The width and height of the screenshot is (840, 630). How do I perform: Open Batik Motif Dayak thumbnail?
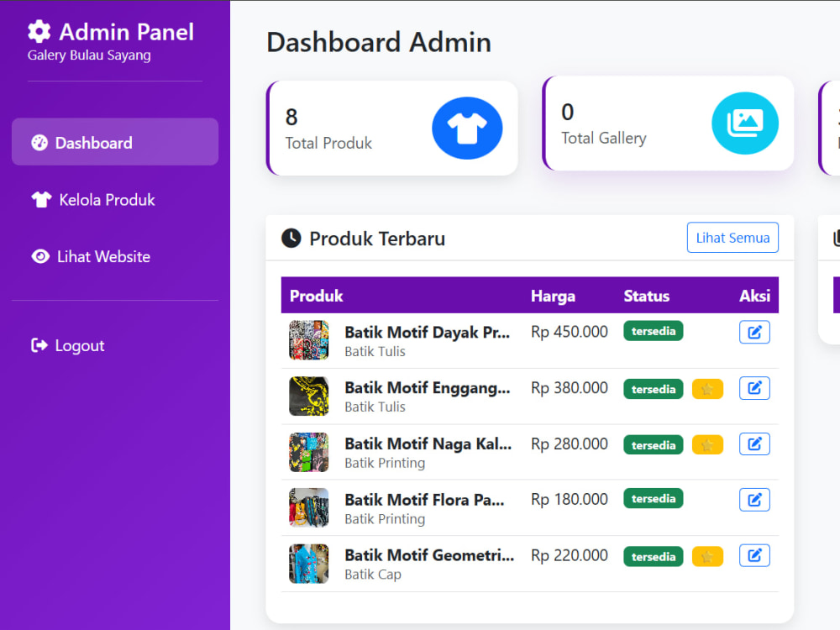coord(308,340)
